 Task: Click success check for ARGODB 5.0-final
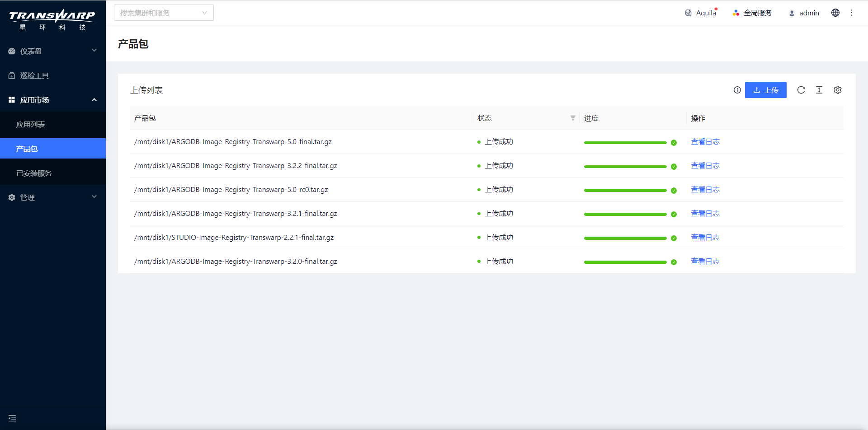(674, 143)
